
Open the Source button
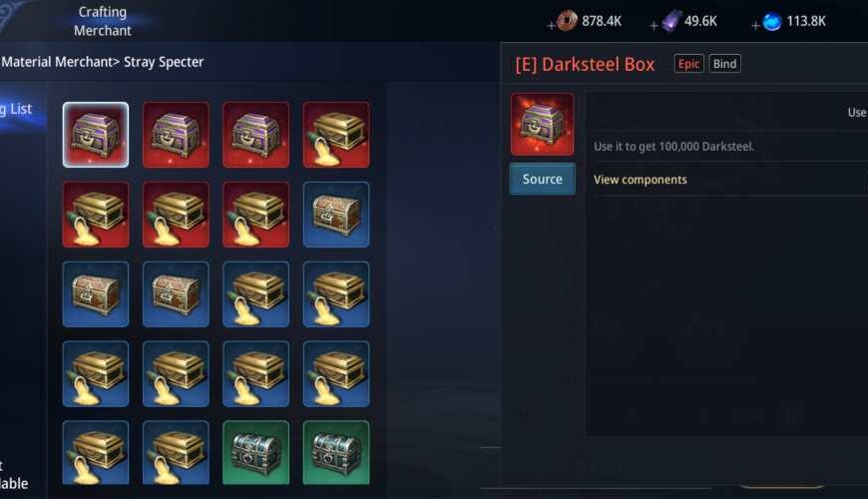tap(543, 179)
